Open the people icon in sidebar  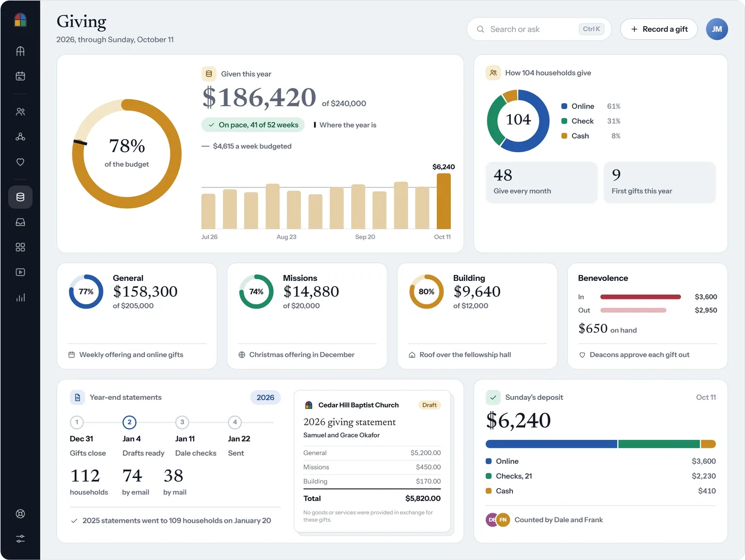[x=20, y=112]
